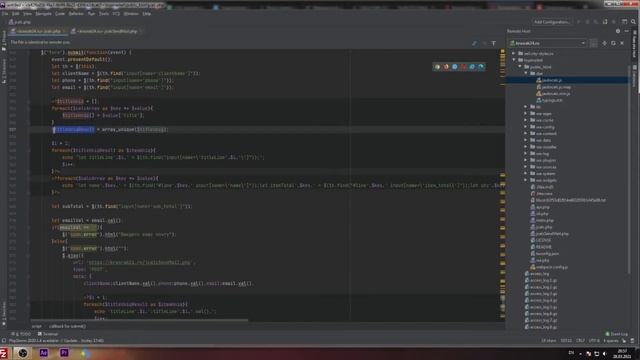Click the read-only lock icon in status bar

[x=624, y=340]
